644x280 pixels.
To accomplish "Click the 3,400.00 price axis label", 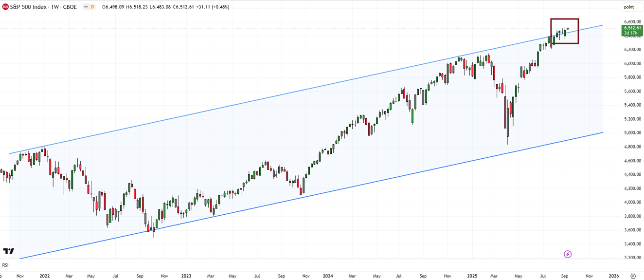I will click(x=632, y=243).
